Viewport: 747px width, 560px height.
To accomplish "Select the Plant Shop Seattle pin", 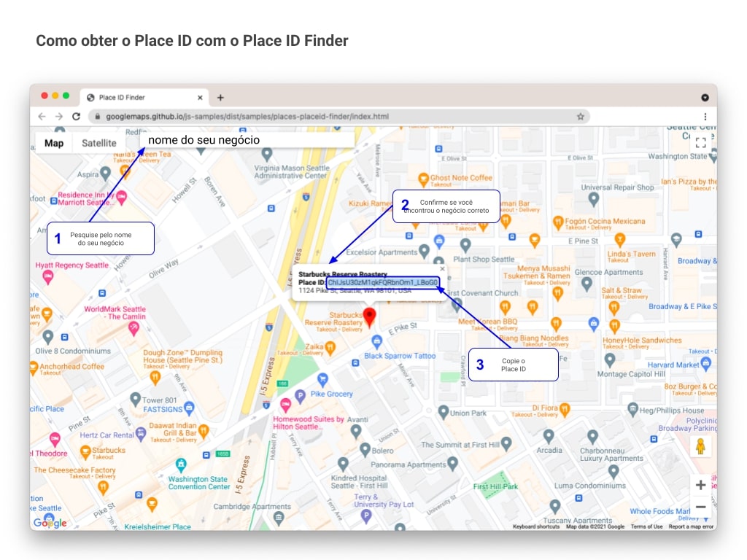I will pos(465,245).
